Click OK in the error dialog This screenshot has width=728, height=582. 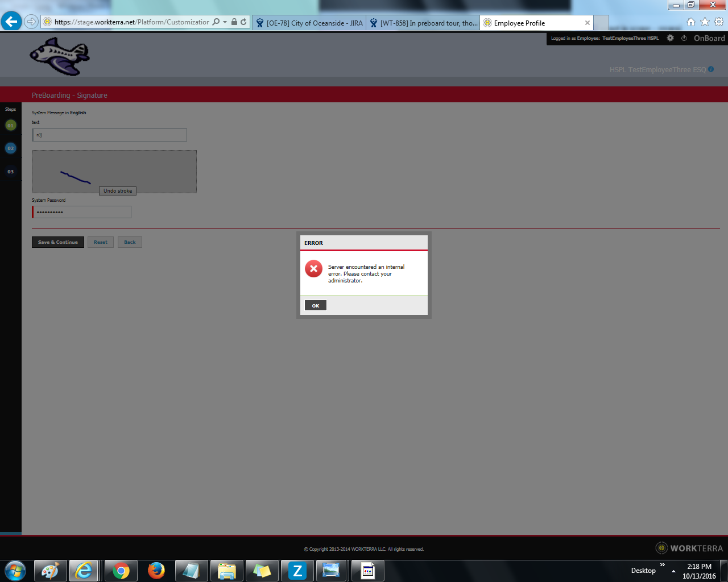pos(316,306)
